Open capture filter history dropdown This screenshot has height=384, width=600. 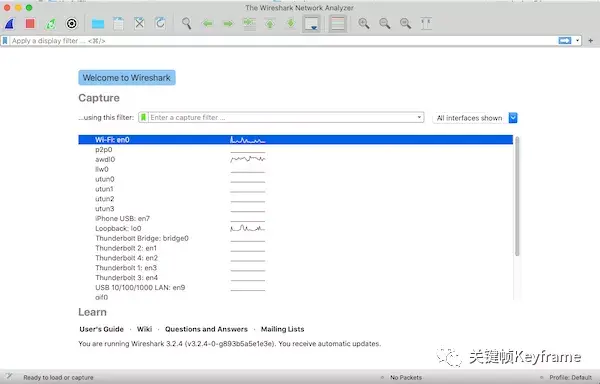click(419, 117)
